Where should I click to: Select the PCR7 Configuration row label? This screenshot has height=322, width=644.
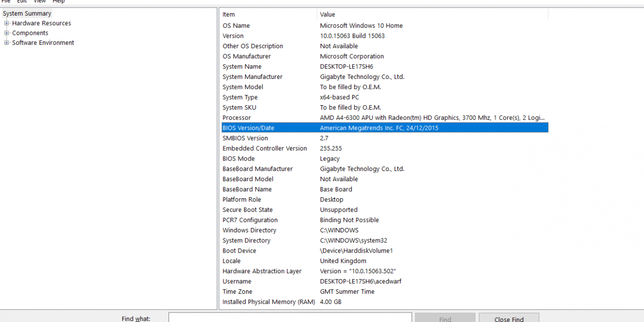pos(250,220)
